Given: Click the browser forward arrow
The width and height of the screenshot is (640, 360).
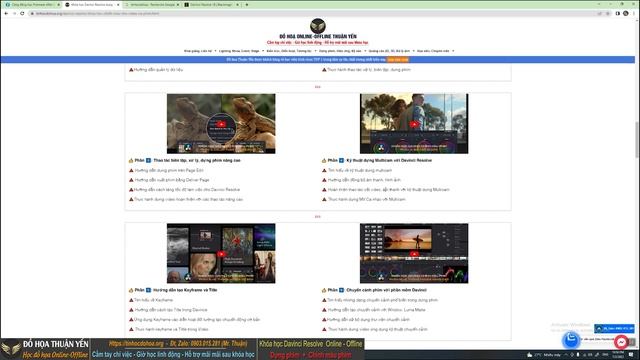Looking at the screenshot, I should [14, 13].
